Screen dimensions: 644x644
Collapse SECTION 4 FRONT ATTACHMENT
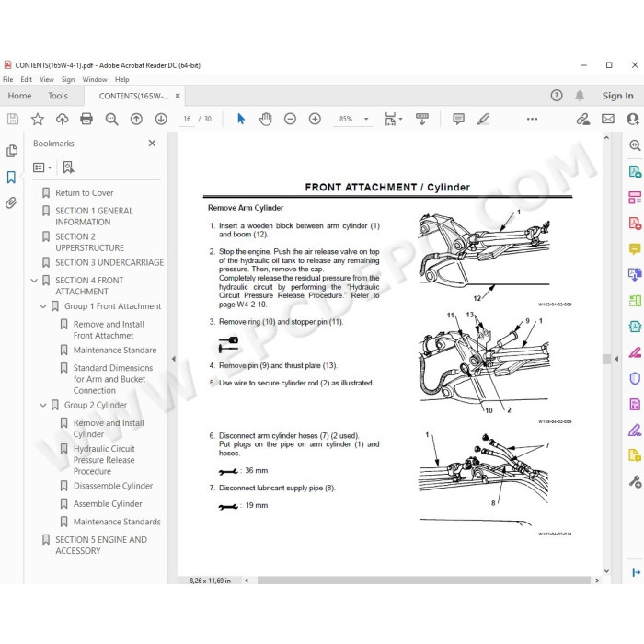point(35,281)
